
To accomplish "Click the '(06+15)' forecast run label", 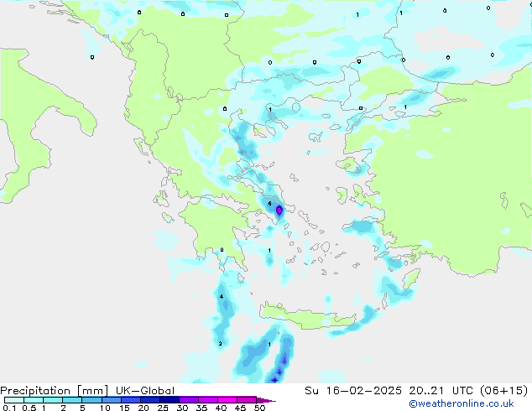I will tap(504, 391).
